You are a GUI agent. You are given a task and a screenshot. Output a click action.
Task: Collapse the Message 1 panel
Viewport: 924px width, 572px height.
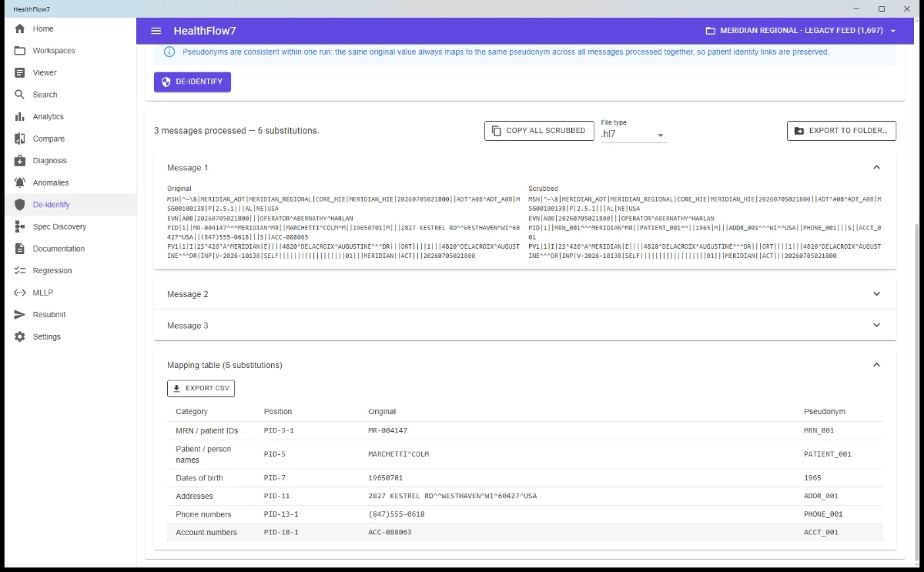[876, 167]
